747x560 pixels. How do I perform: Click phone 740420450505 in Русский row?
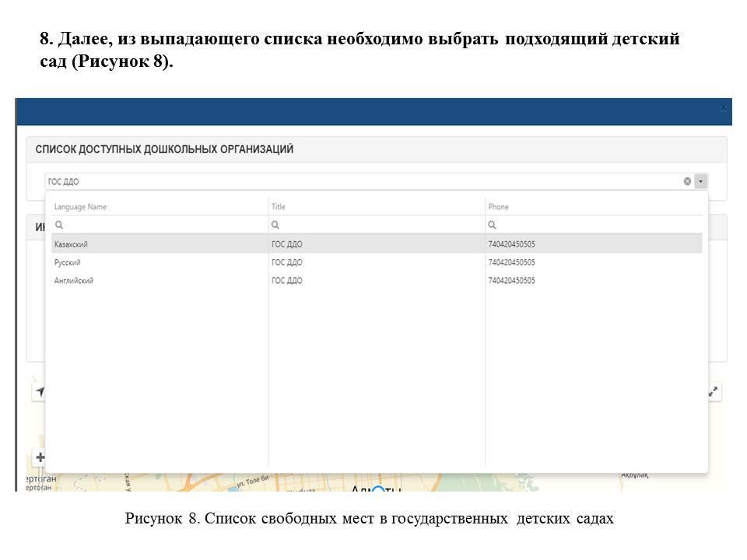point(511,262)
